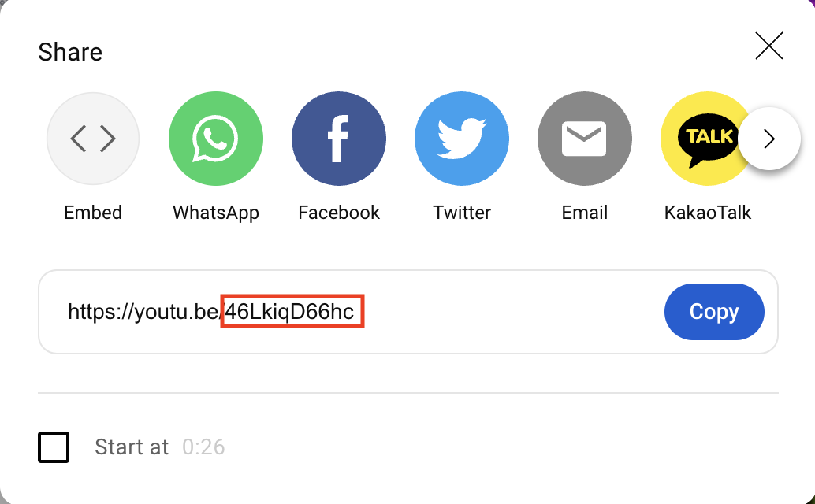The height and width of the screenshot is (504, 815).
Task: Copy the video link
Action: pyautogui.click(x=714, y=311)
